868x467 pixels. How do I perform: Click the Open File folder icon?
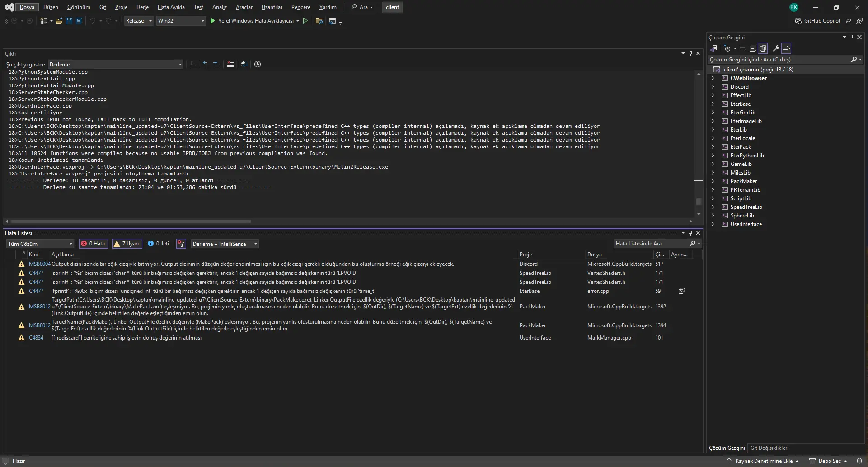[59, 21]
